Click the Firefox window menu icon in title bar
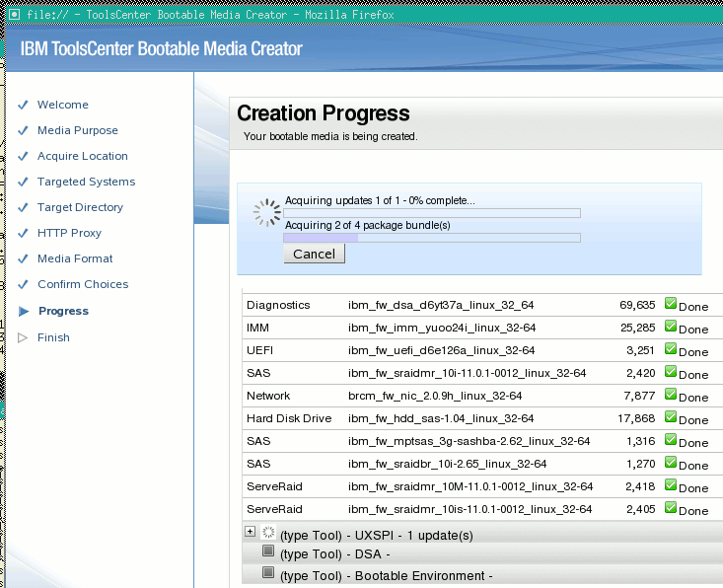The height and width of the screenshot is (588, 723). [14, 14]
